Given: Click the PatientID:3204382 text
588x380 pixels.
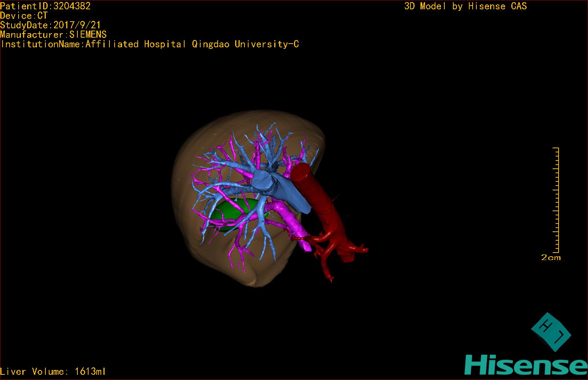Looking at the screenshot, I should pyautogui.click(x=45, y=6).
